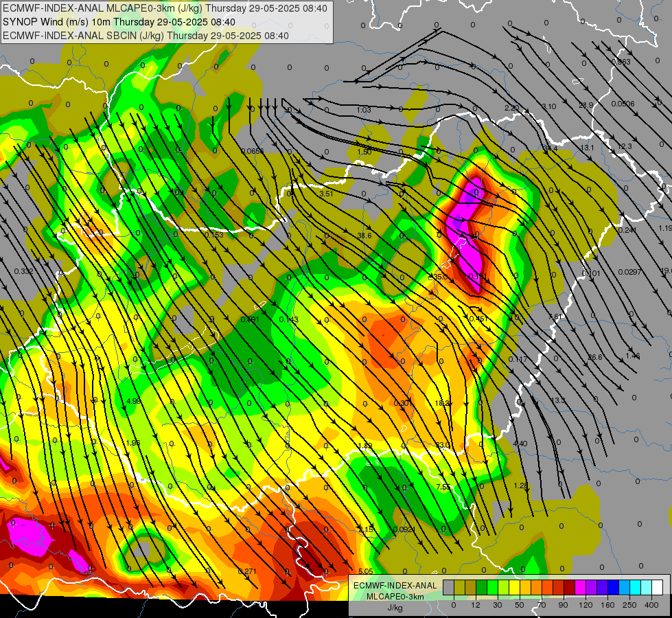Click the SYNOP Wind 10m title line
Image resolution: width=672 pixels, height=618 pixels.
point(119,22)
